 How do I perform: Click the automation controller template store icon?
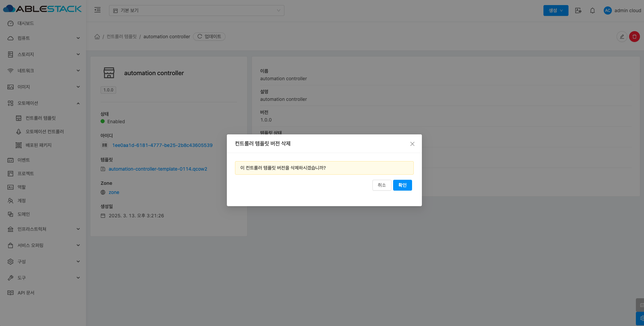[x=109, y=73]
